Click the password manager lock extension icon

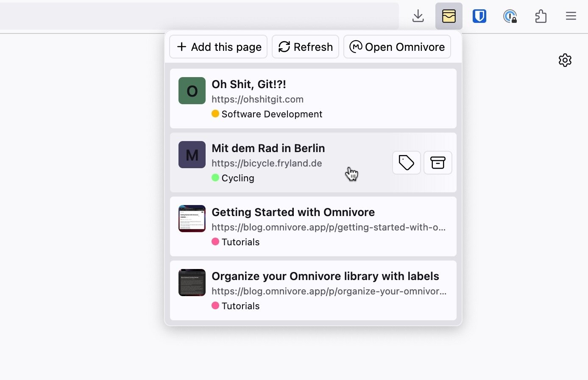[510, 16]
